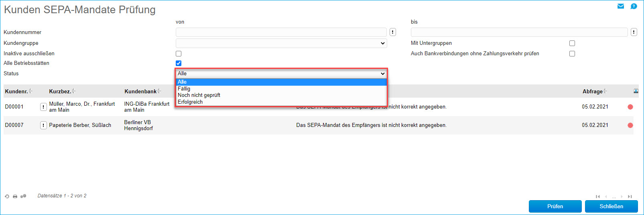The width and height of the screenshot is (644, 215).
Task: Click the refresh icon at bottom left
Action: click(7, 196)
